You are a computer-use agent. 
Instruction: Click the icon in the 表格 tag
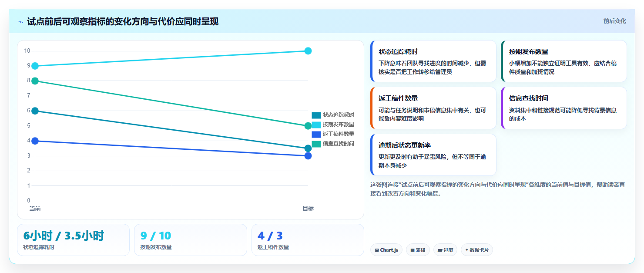[413, 250]
